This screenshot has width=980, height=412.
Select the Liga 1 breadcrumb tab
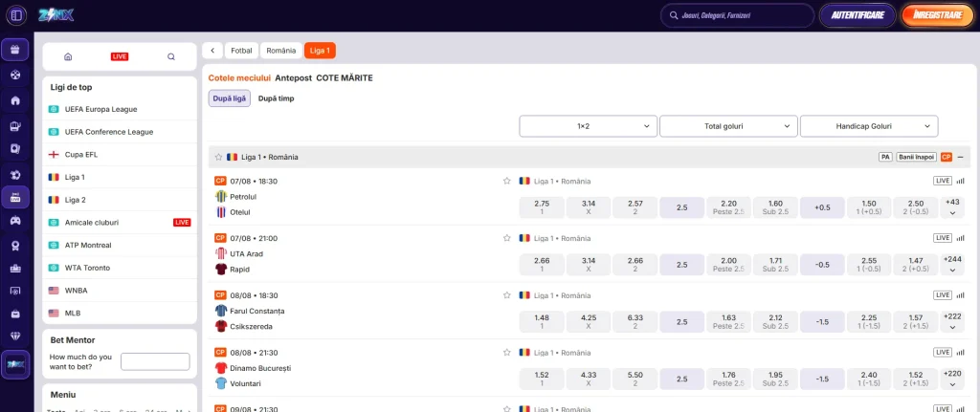[x=320, y=51]
